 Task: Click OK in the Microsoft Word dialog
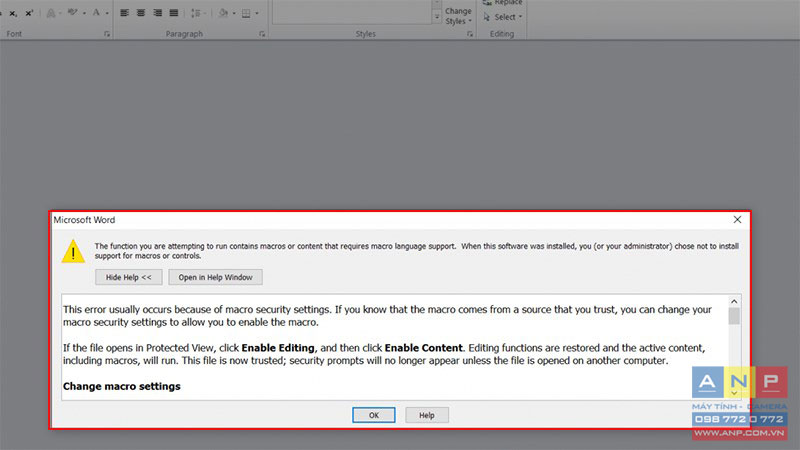tap(373, 415)
